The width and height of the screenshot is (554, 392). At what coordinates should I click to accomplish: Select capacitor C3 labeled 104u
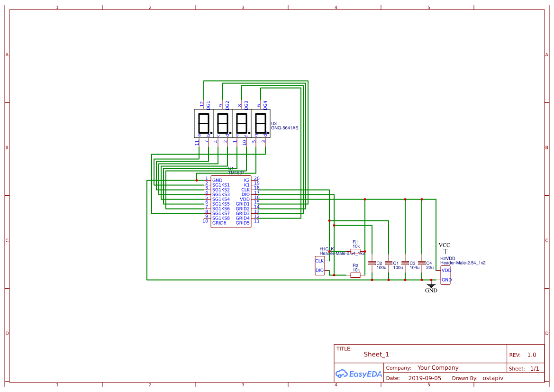406,264
